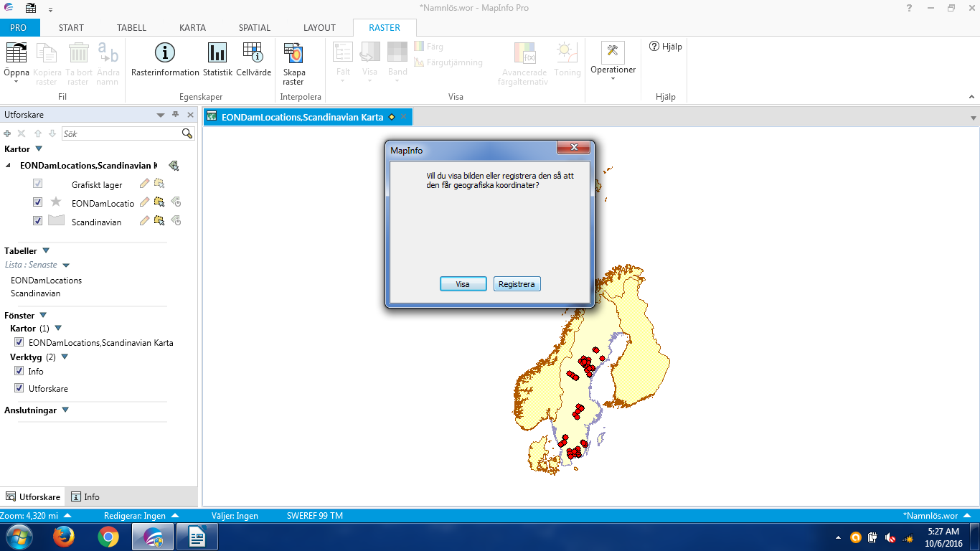Click the volume icon in system tray
Image resolution: width=980 pixels, height=551 pixels.
point(890,537)
